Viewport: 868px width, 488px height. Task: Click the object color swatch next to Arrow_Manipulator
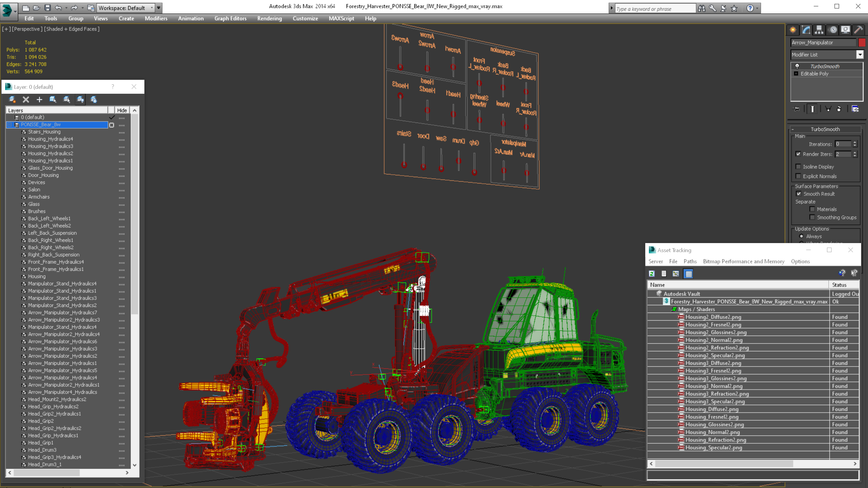(862, 42)
